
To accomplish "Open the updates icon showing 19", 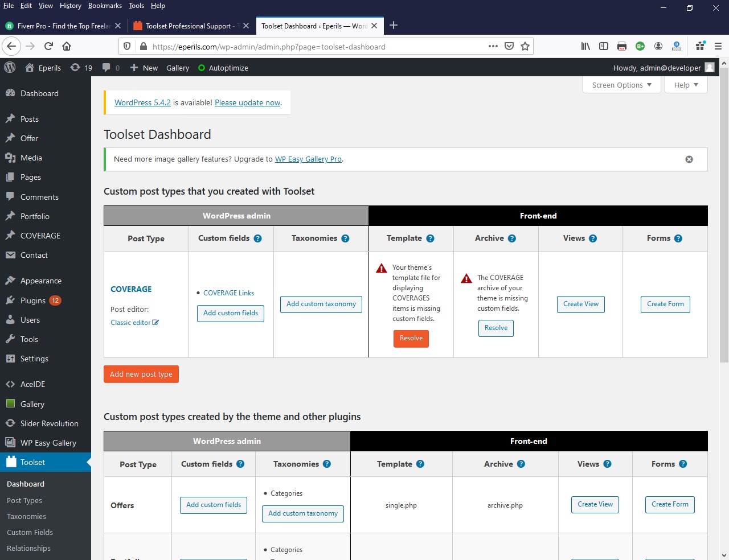I will tap(81, 68).
